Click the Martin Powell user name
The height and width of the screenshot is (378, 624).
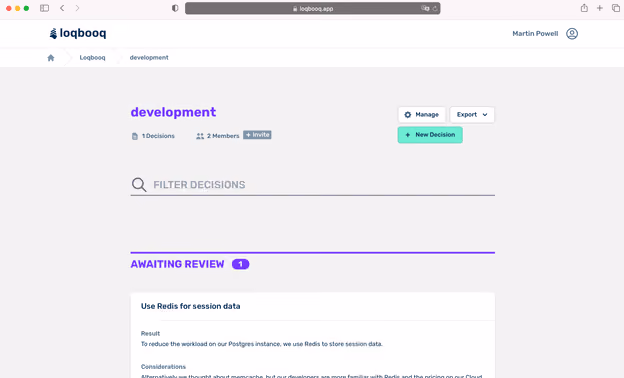point(535,34)
